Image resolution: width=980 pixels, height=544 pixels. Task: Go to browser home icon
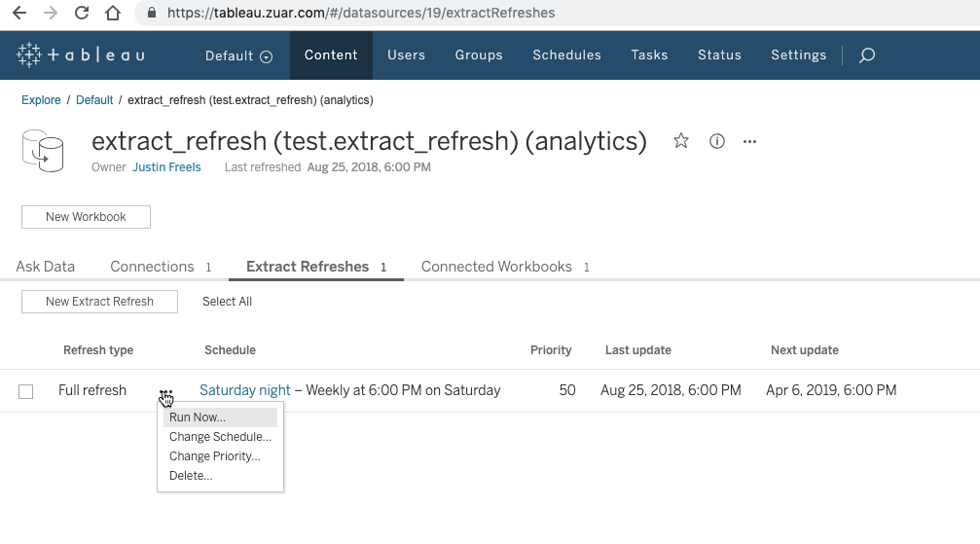tap(113, 13)
